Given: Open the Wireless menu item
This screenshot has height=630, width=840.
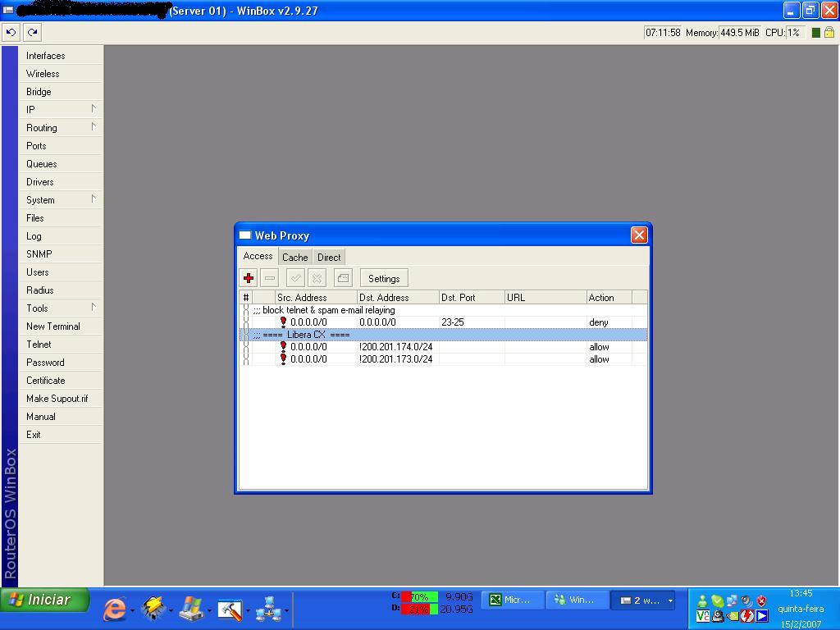Looking at the screenshot, I should click(61, 74).
